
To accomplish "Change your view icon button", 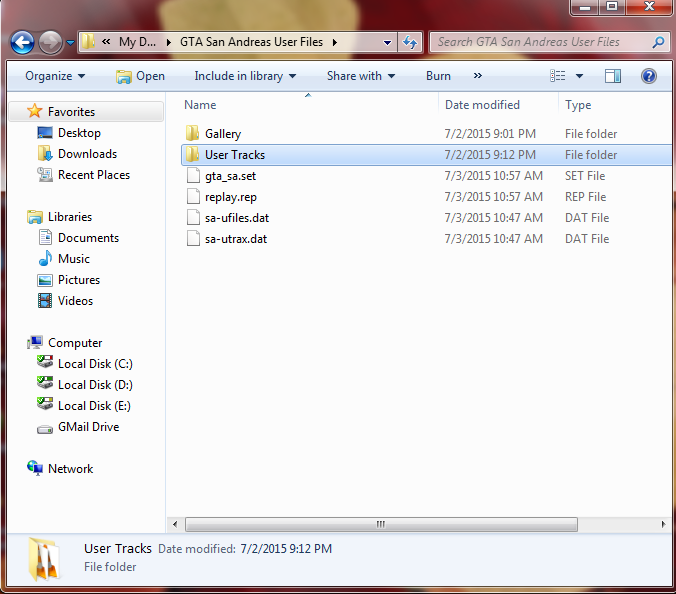I will click(557, 76).
